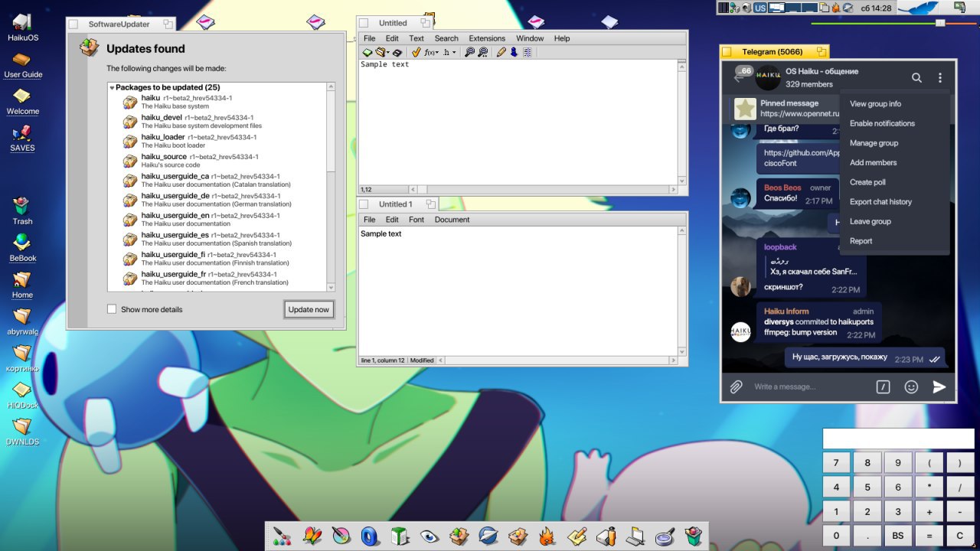This screenshot has height=551, width=980.
Task: Click the Write a message input field
Action: point(812,386)
